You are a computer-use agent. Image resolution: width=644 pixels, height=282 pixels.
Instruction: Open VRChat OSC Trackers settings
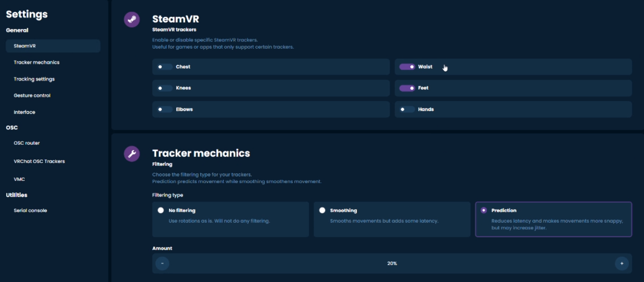pyautogui.click(x=39, y=161)
